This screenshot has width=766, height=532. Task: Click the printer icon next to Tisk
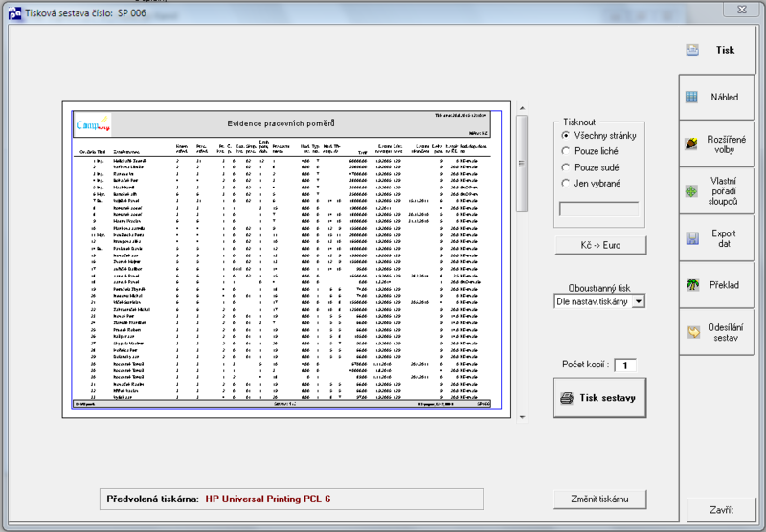[x=692, y=51]
